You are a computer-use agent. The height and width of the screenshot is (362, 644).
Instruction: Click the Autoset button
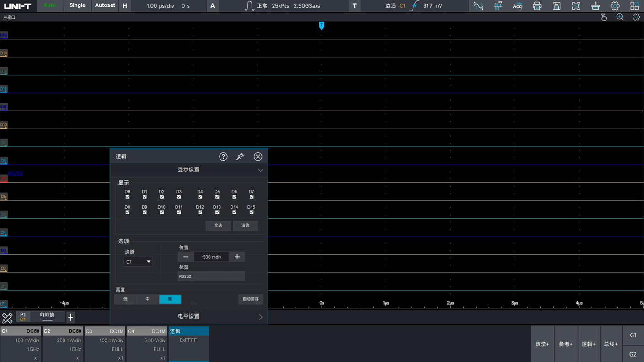pos(105,5)
